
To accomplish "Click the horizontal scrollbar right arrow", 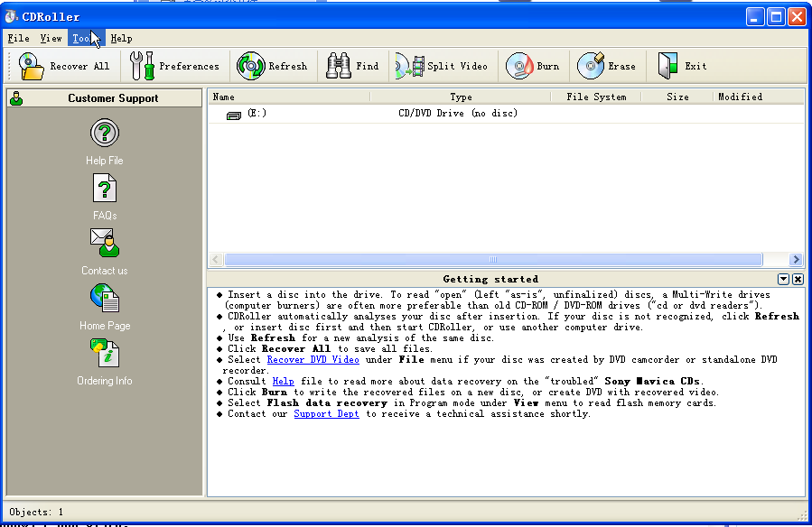I will [796, 260].
